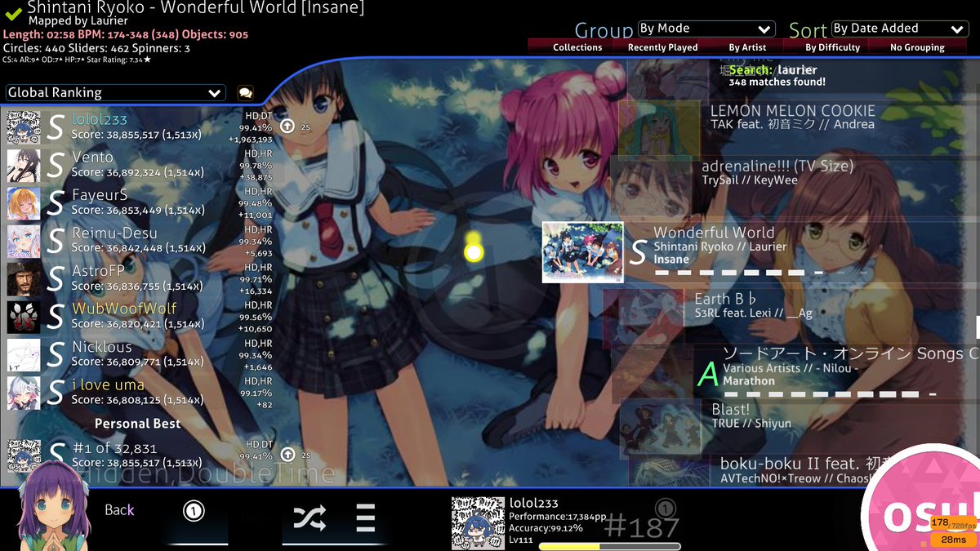Click the 28ms latency indicator
The image size is (980, 551).
click(952, 540)
